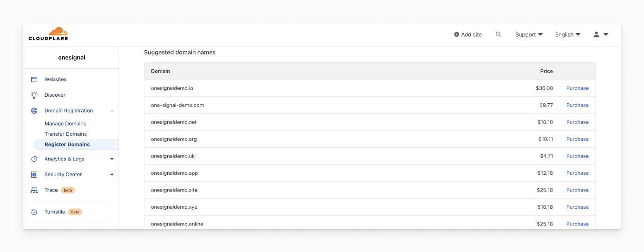Click the Turnstile icon
Image resolution: width=644 pixels, height=252 pixels.
pos(34,212)
